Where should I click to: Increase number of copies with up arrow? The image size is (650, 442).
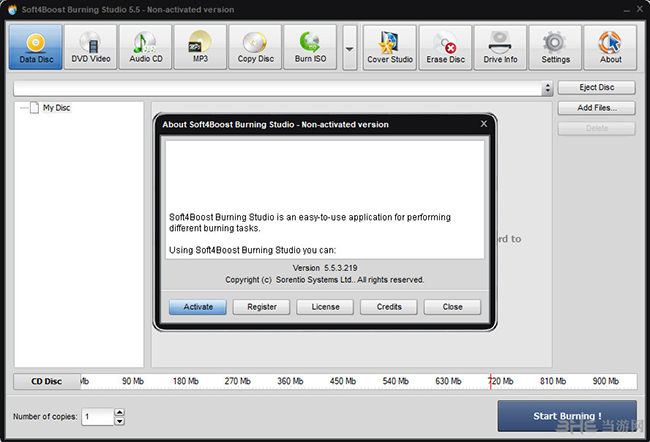[119, 412]
